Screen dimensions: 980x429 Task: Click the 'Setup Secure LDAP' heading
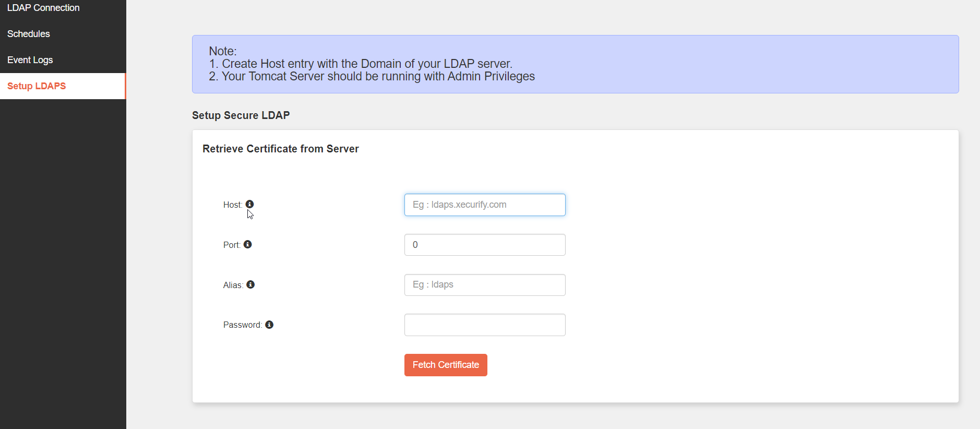pos(241,115)
